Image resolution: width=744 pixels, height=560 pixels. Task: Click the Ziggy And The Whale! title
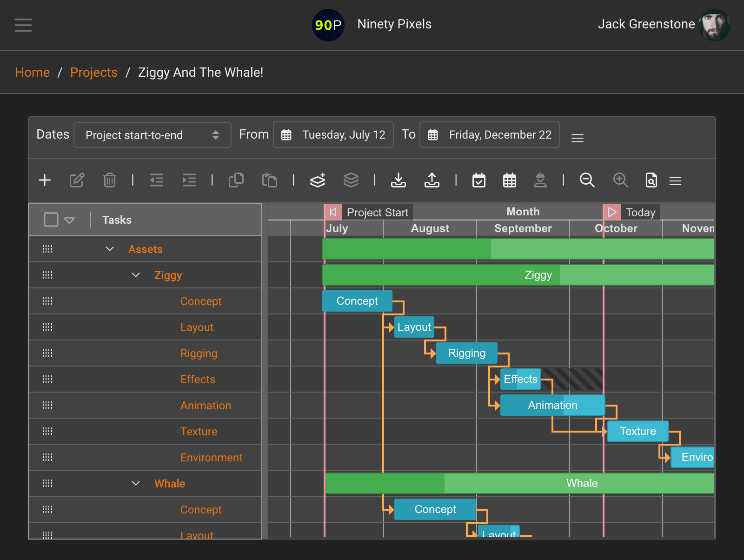coord(201,73)
